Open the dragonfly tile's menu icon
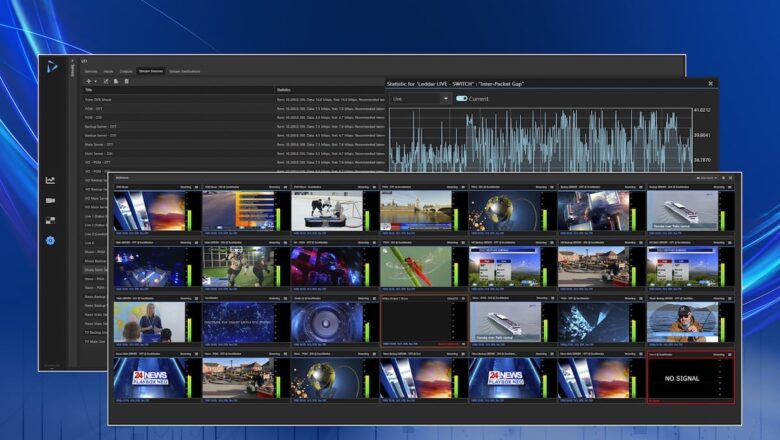 [463, 243]
